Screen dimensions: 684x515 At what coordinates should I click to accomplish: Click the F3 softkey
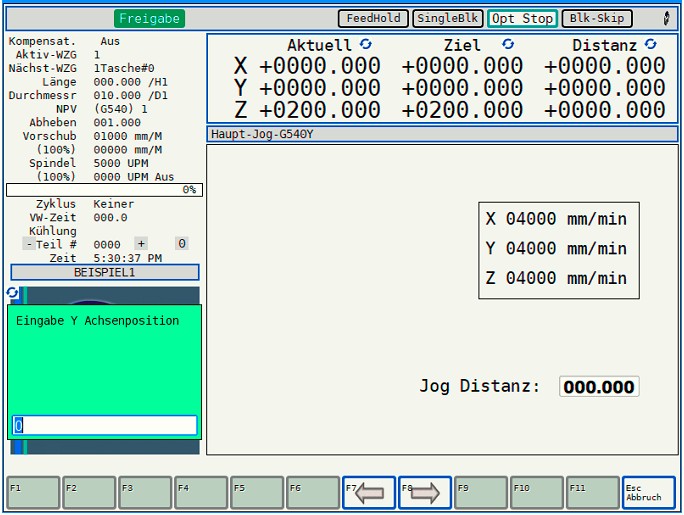[145, 493]
